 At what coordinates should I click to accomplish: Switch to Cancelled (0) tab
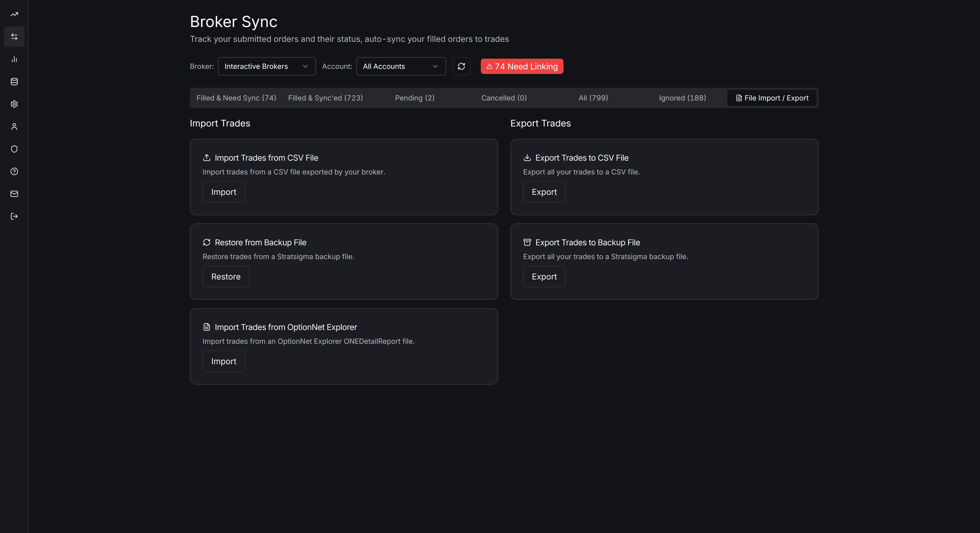[504, 98]
